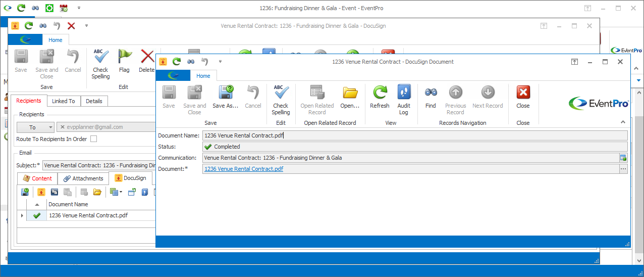The height and width of the screenshot is (277, 644).
Task: Select the Recipients tab
Action: click(29, 101)
